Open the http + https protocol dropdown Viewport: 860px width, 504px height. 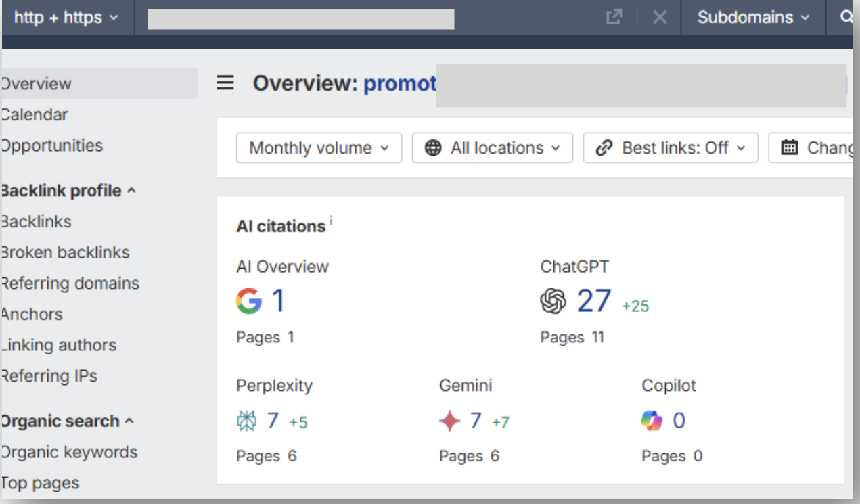(x=66, y=18)
